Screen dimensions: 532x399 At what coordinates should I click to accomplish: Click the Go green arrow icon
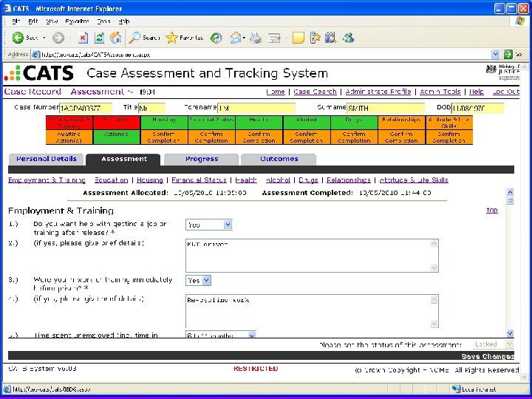pyautogui.click(x=508, y=54)
